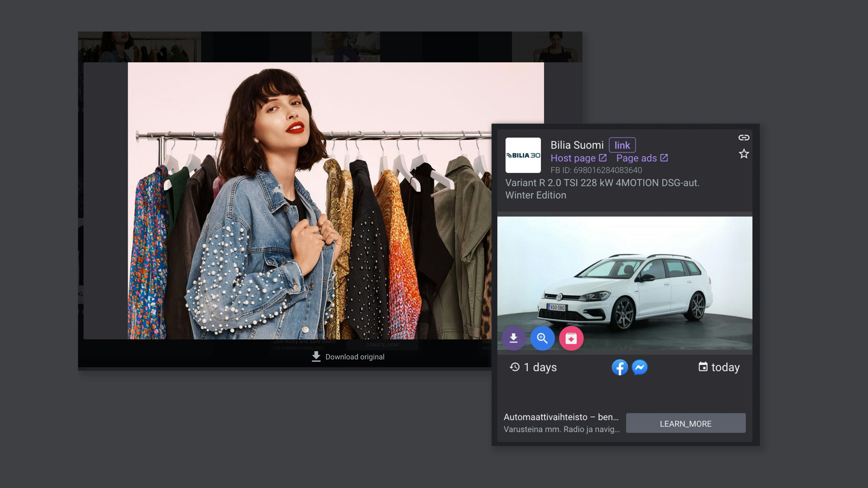Click the purple download icon on car image
Screen dimensions: 868x488
click(514, 338)
